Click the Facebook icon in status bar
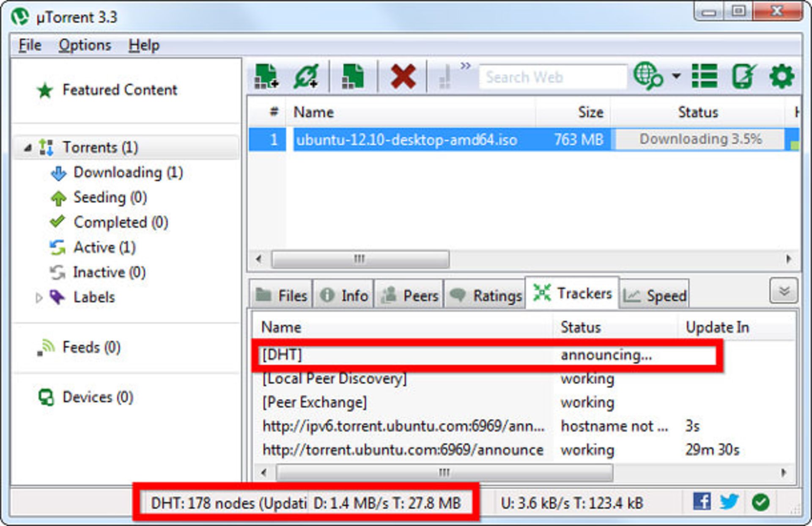Image resolution: width=812 pixels, height=526 pixels. click(x=702, y=501)
